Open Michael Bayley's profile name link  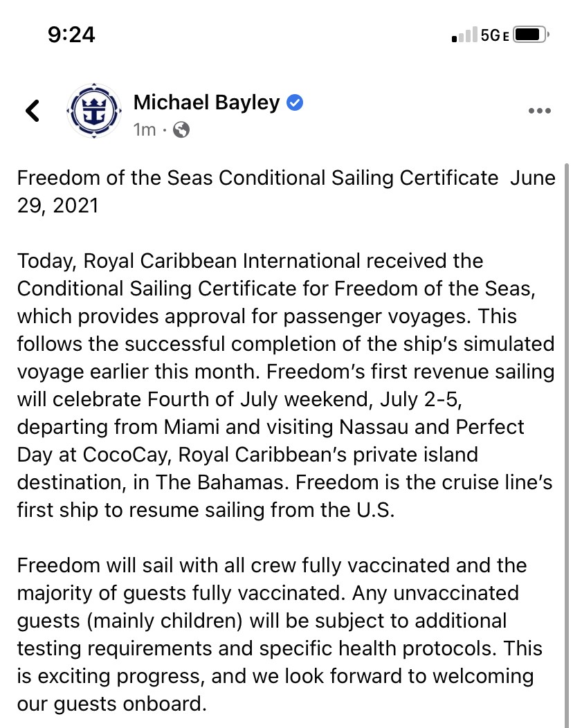[x=207, y=102]
